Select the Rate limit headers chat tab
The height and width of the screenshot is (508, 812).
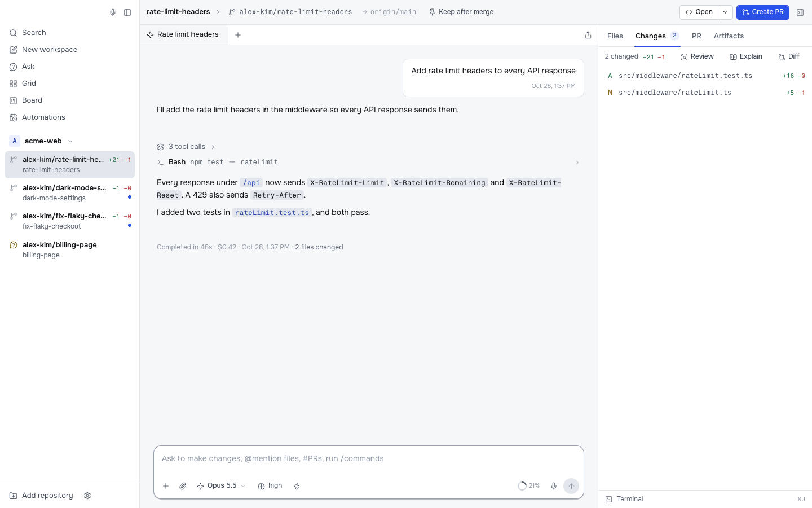[x=183, y=34]
